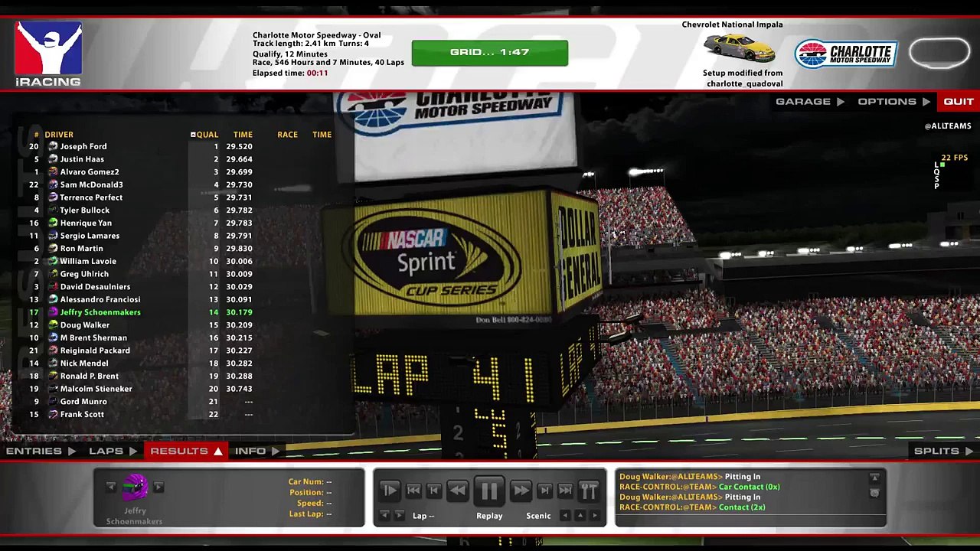Select driver Terrence Perfect row
The width and height of the screenshot is (980, 551).
(x=142, y=197)
